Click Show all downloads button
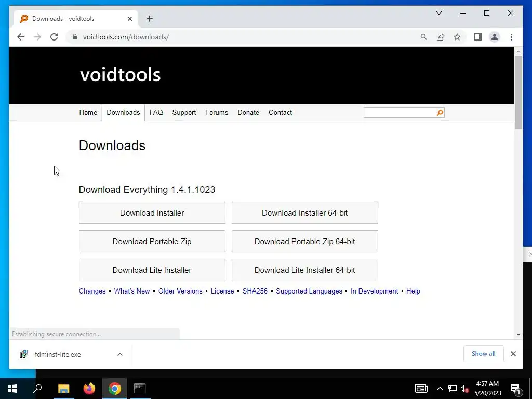This screenshot has height=399, width=532. [484, 354]
